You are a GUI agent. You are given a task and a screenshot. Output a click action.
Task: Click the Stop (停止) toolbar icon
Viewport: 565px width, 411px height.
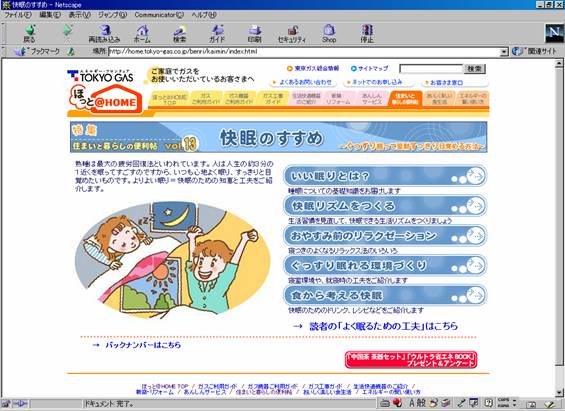[x=367, y=33]
